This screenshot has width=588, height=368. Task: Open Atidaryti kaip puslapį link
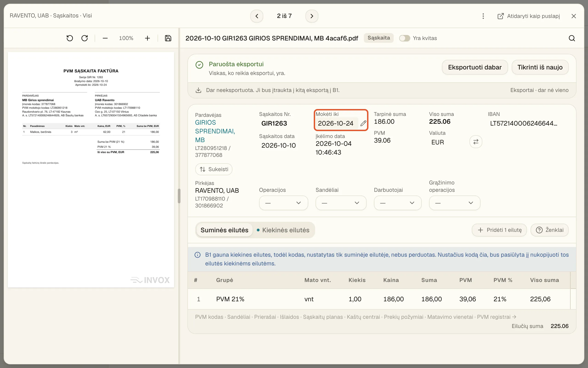point(529,16)
